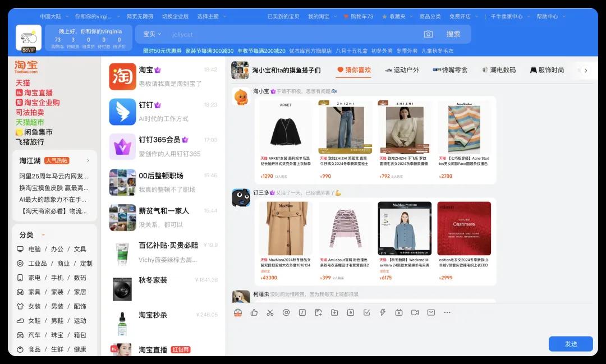Open the slash command icon
The height and width of the screenshot is (364, 606).
coord(302,312)
